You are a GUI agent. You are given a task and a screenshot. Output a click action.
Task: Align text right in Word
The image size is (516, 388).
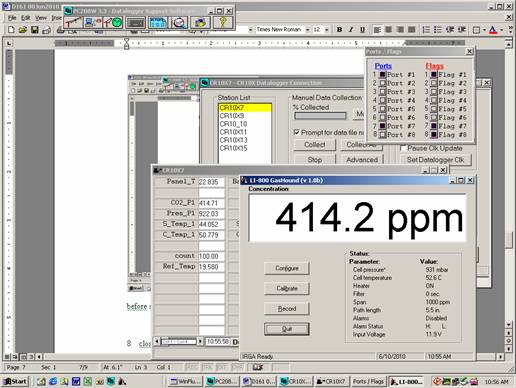400,30
